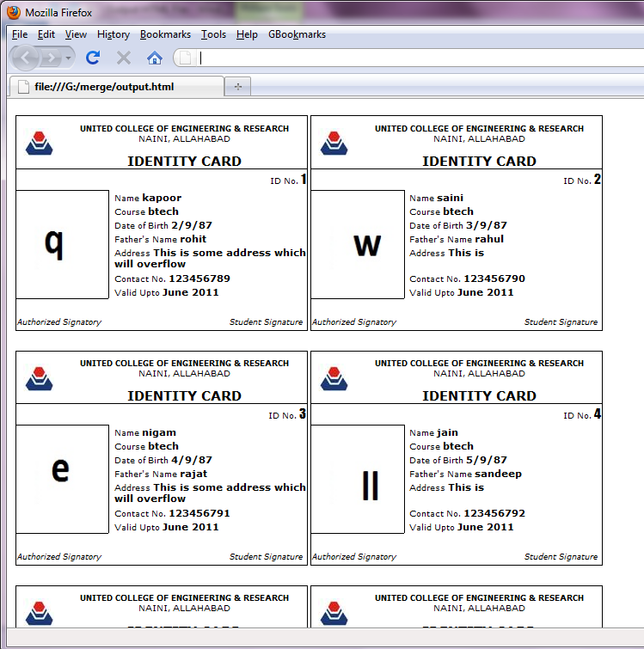This screenshot has height=649, width=644.
Task: Click 'ID No. 3' on nigam's card
Action: tap(288, 414)
